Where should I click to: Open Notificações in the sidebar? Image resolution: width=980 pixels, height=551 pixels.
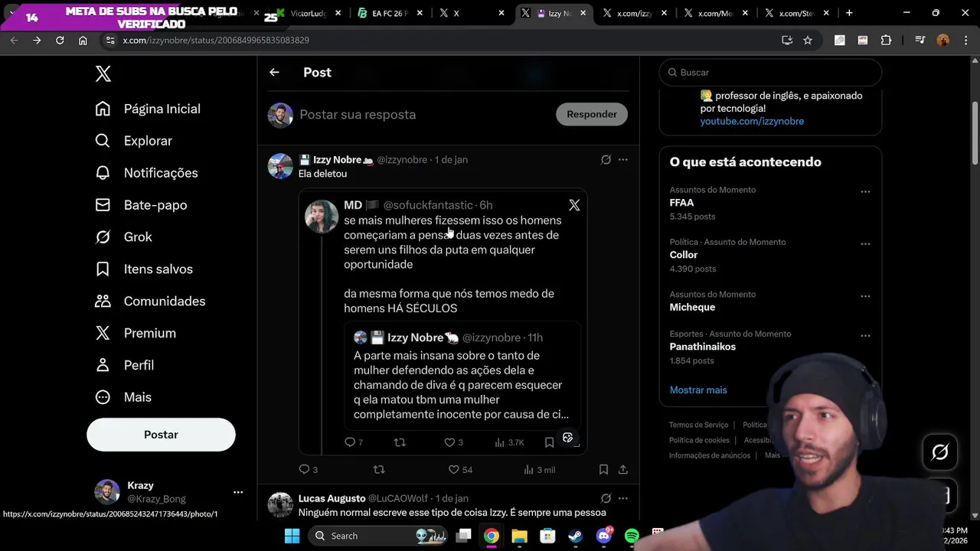(x=146, y=173)
